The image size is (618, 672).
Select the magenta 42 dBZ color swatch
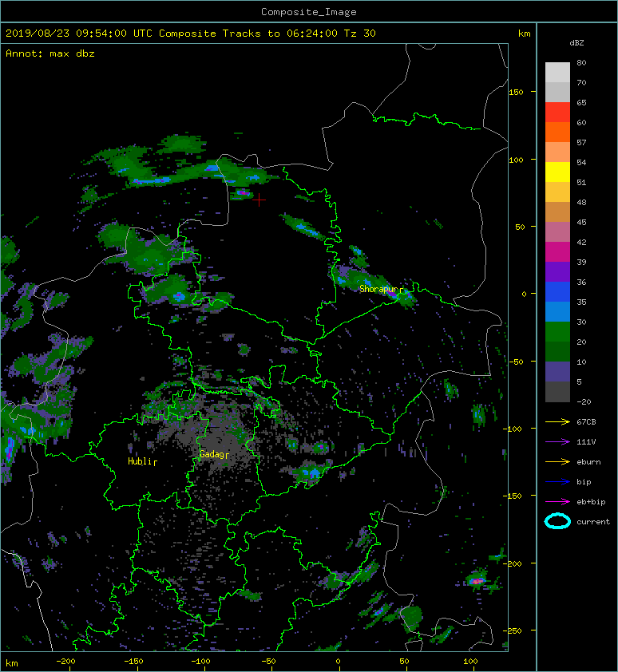pos(557,251)
